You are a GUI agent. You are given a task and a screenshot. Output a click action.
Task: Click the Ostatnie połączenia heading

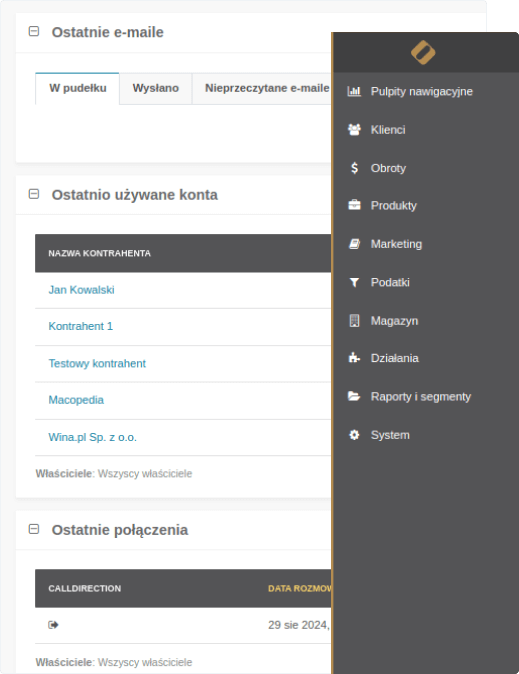pyautogui.click(x=120, y=530)
